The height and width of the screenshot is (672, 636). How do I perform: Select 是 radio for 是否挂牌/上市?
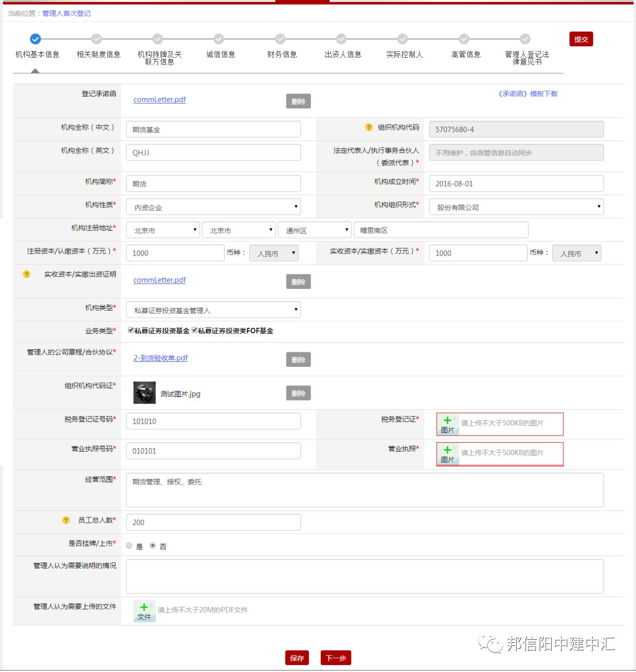point(129,546)
